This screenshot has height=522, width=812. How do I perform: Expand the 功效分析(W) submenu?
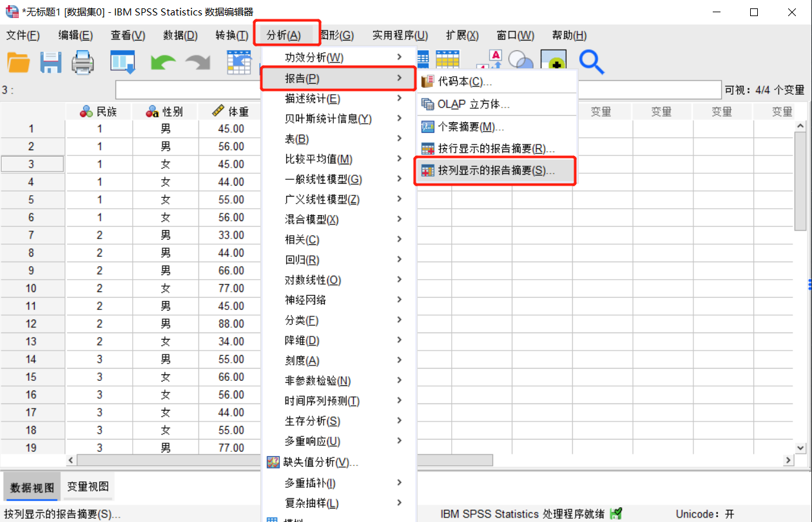[x=339, y=58]
